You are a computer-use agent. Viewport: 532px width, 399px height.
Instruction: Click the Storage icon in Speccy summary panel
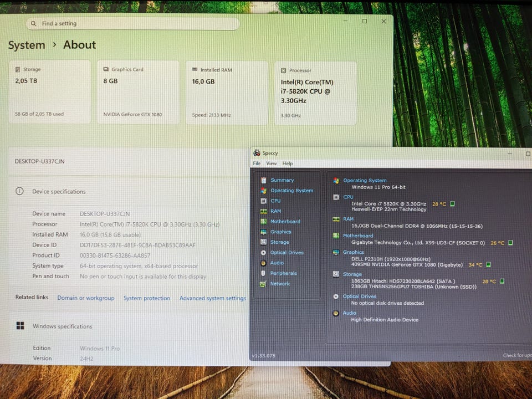[x=336, y=274]
